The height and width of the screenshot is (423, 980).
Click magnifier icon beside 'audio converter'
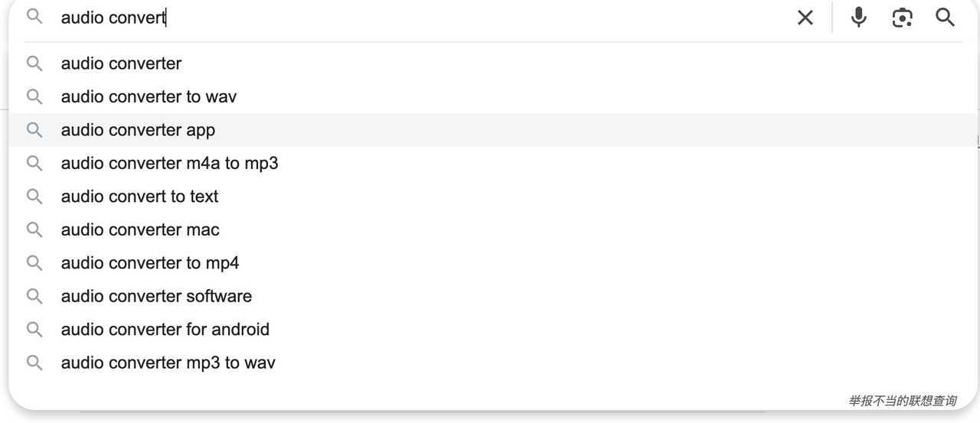(x=34, y=63)
